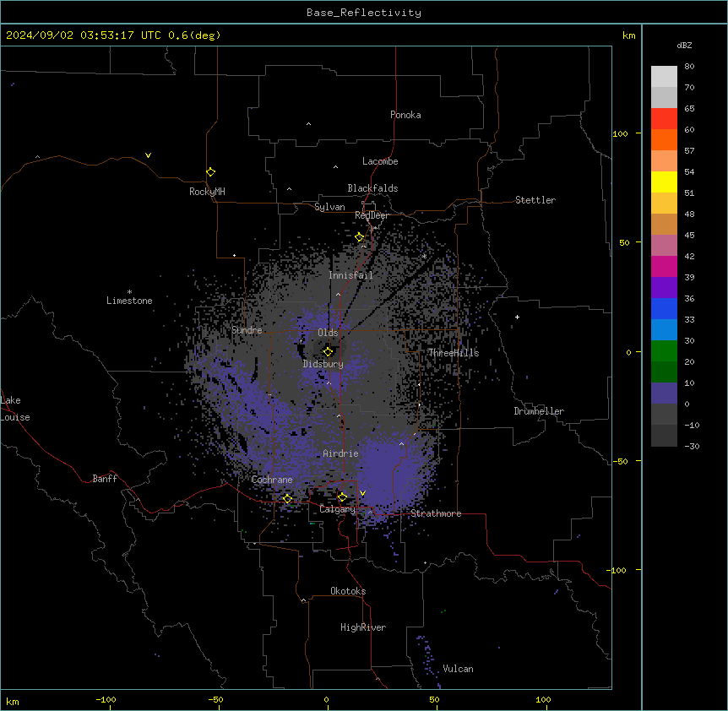Select the -30 dBZ legend value
Viewport: 728px width, 711px height.
point(692,447)
